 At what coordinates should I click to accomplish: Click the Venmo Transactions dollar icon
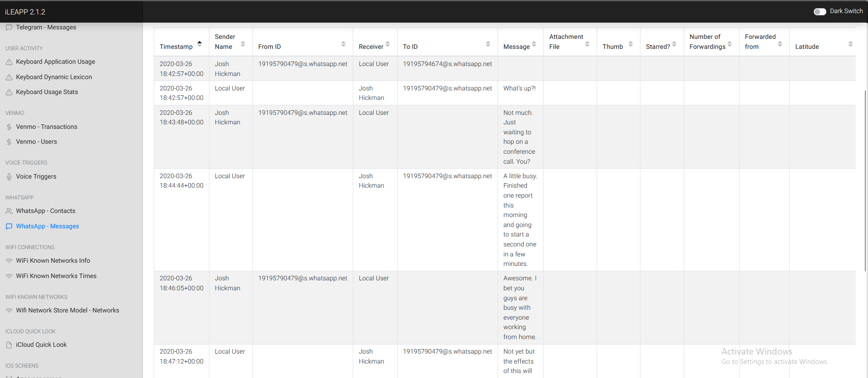click(9, 127)
